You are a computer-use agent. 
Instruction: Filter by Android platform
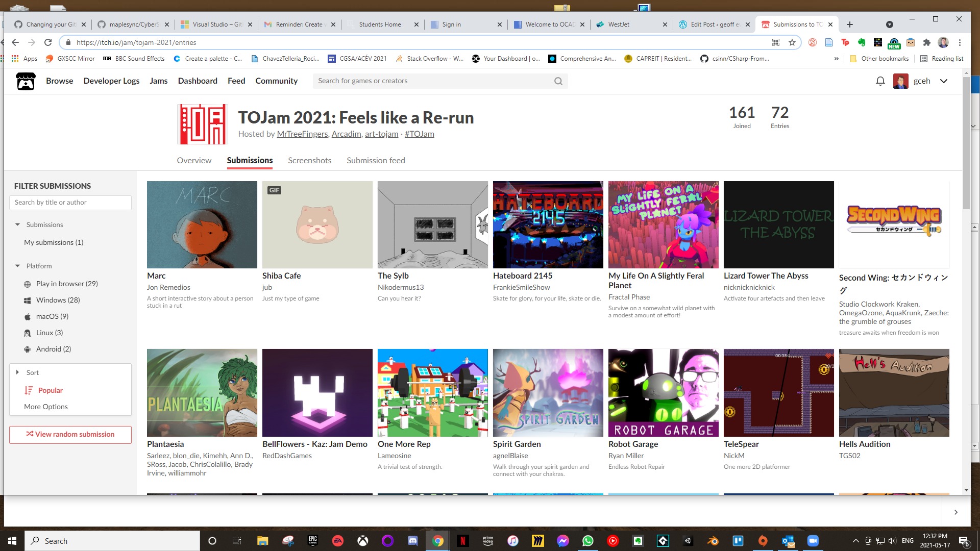point(53,349)
